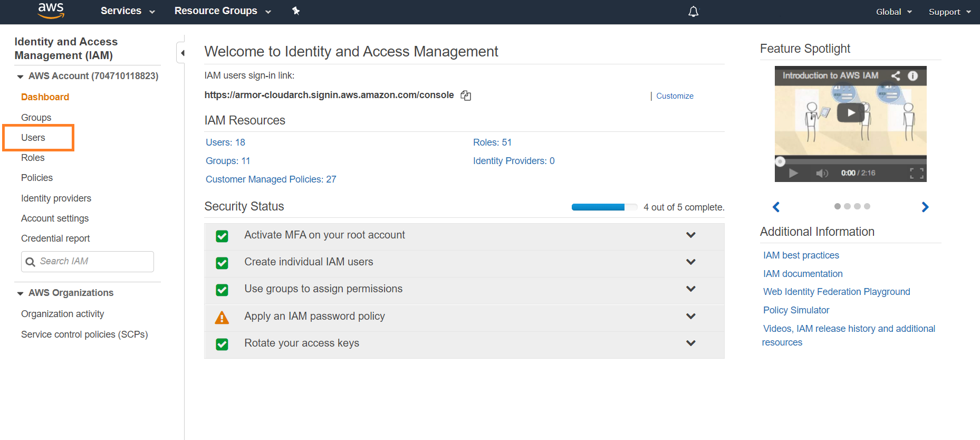Click the warning icon for IAM password policy
This screenshot has height=440, width=980.
pyautogui.click(x=222, y=317)
